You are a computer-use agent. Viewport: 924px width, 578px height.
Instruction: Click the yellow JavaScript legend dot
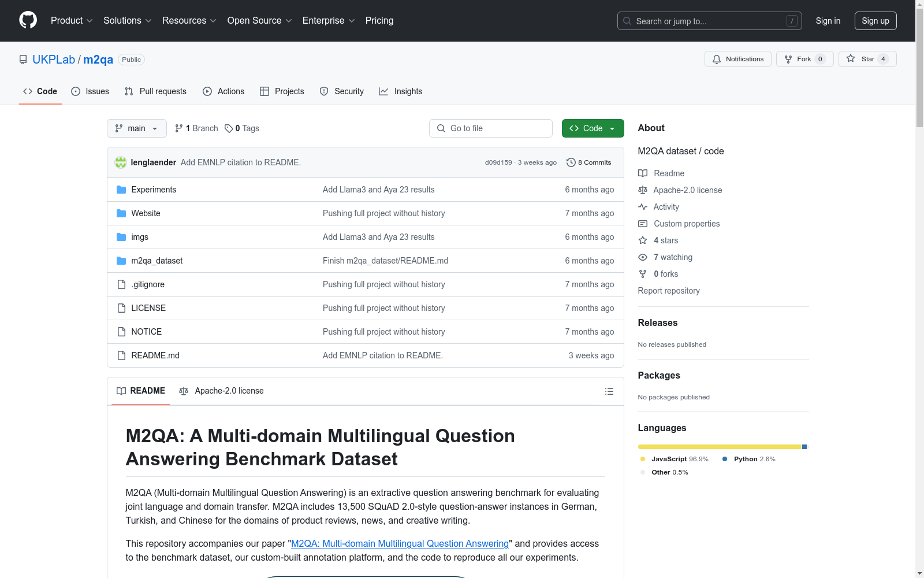pos(643,459)
